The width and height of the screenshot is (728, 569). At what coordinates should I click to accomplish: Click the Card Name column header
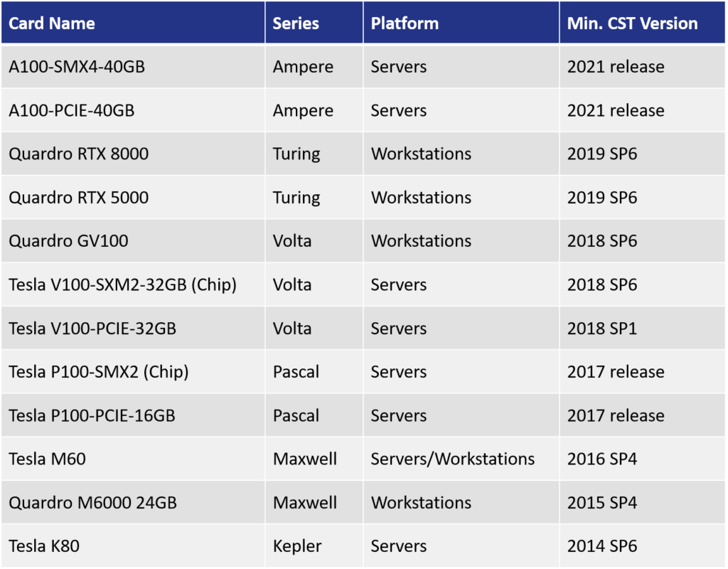[52, 23]
